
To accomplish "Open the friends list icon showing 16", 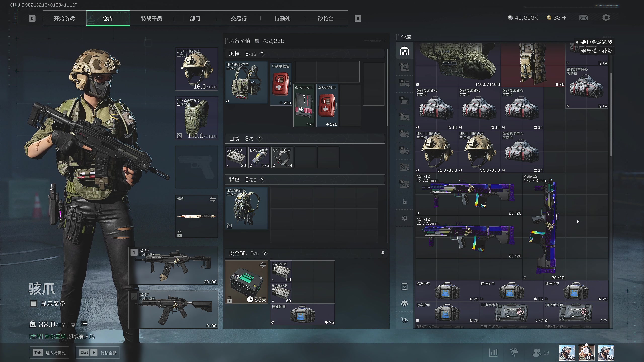I will (x=541, y=353).
